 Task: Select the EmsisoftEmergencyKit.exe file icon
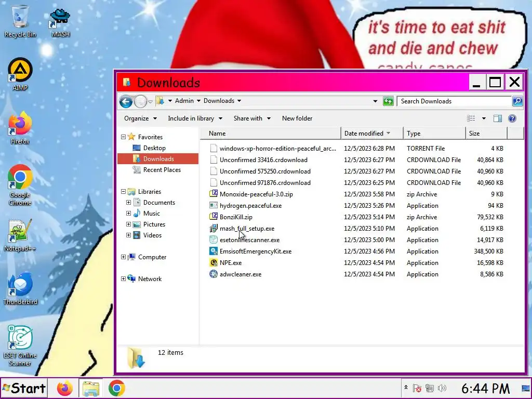pos(214,251)
